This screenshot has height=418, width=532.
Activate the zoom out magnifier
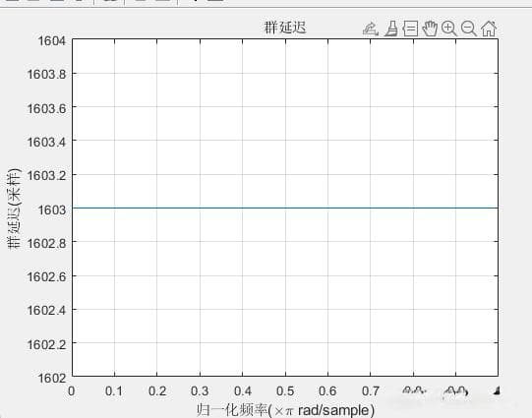(x=469, y=29)
